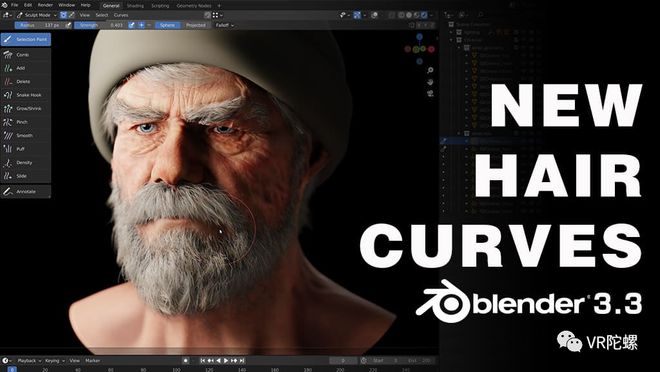
Task: Select the Density tool
Action: click(25, 162)
